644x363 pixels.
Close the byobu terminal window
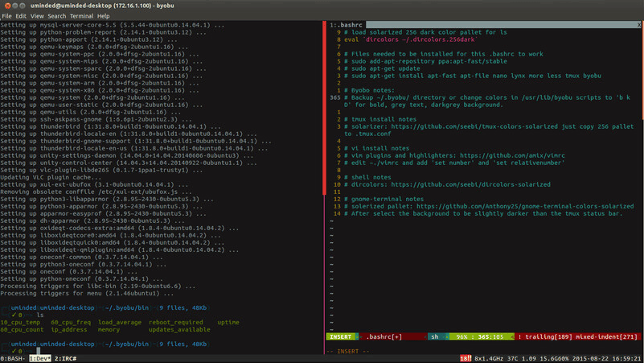pos(7,6)
